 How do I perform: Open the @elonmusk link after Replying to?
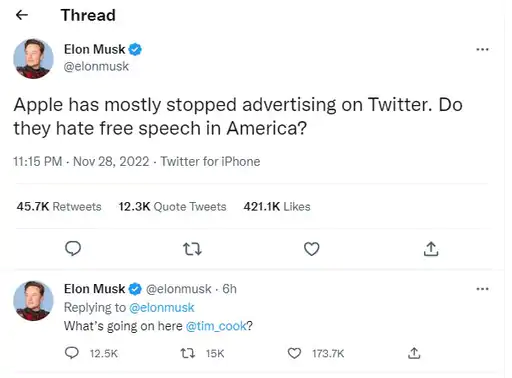pos(162,307)
